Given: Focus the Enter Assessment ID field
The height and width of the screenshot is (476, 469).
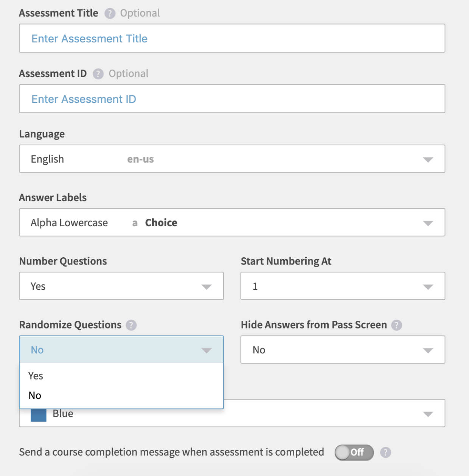Looking at the screenshot, I should click(x=232, y=99).
